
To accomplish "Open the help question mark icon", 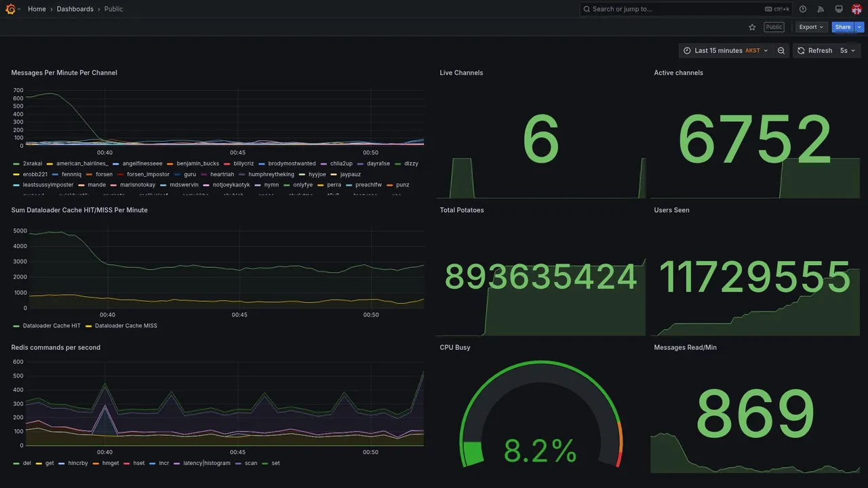I will click(x=803, y=9).
